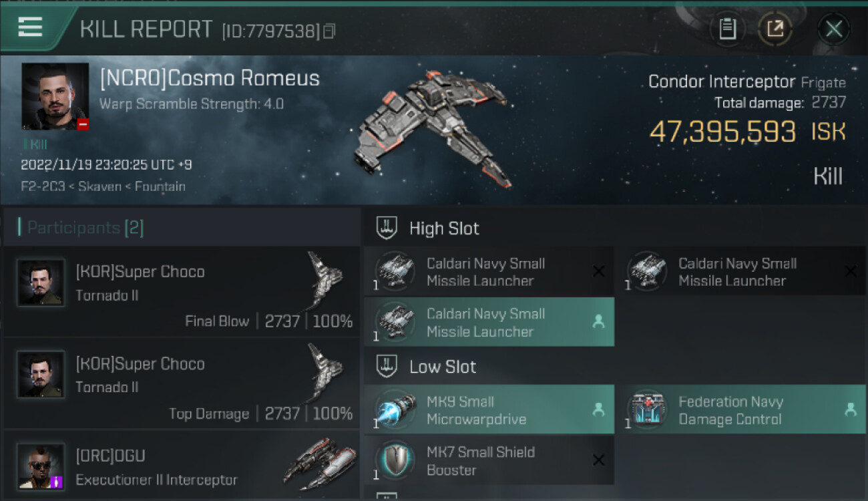868x501 pixels.
Task: Click the 47,395,593 ISK value
Action: [x=722, y=132]
